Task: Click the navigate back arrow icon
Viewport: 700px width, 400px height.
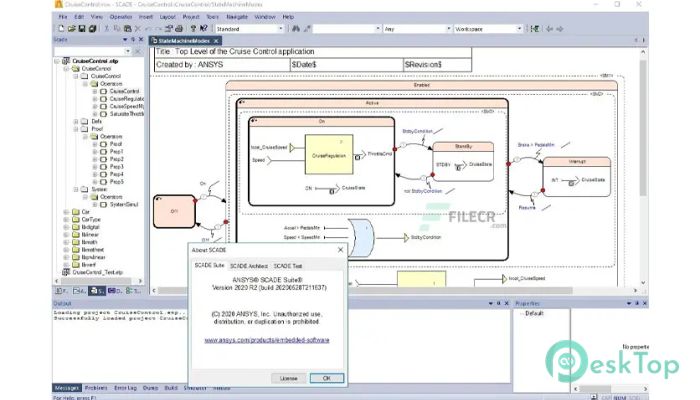Action: click(549, 29)
